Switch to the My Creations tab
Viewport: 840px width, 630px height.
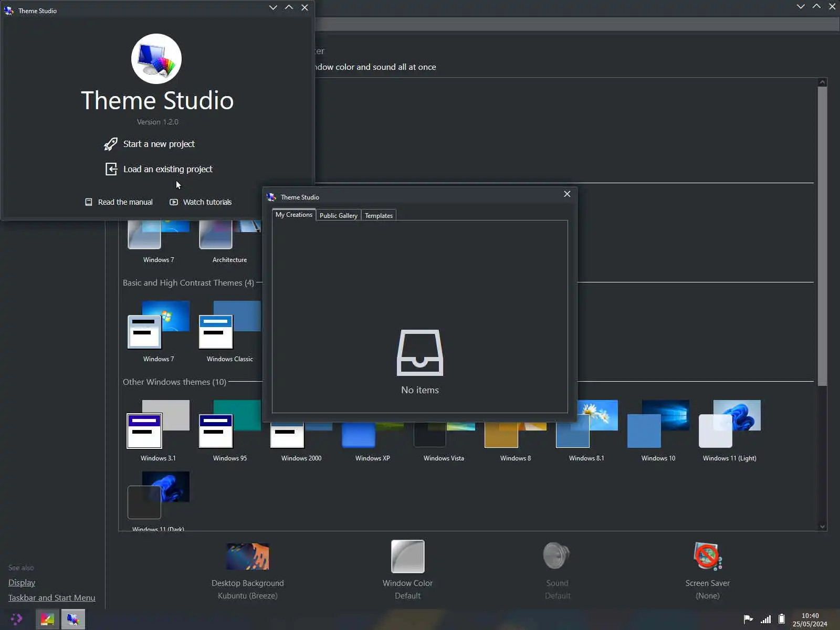pyautogui.click(x=294, y=215)
